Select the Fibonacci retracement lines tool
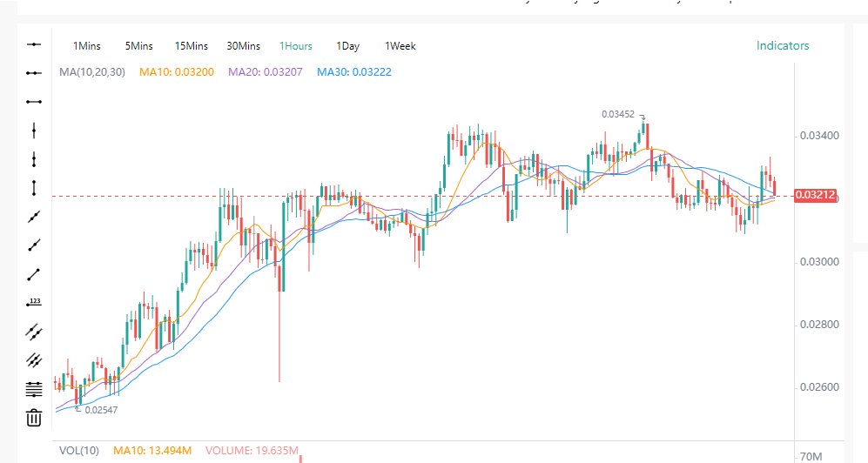The image size is (868, 463). [34, 389]
